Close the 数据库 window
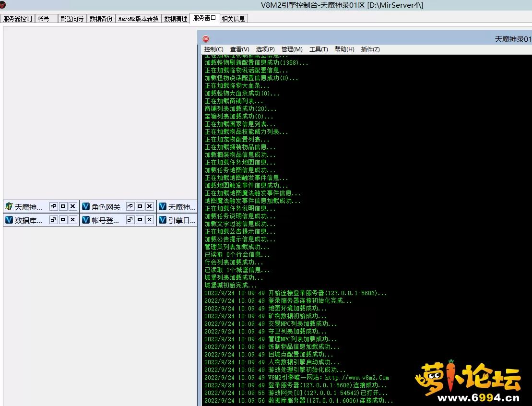Screen dimensions: 532x406 pos(72,220)
